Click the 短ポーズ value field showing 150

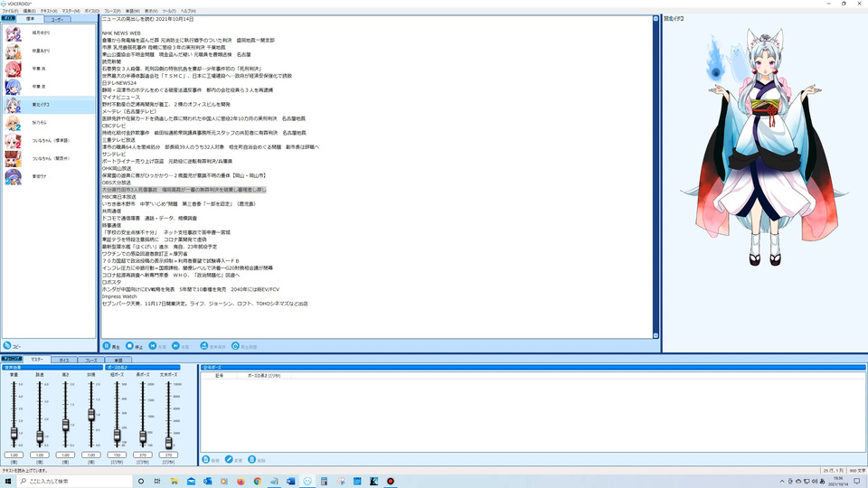(x=117, y=455)
